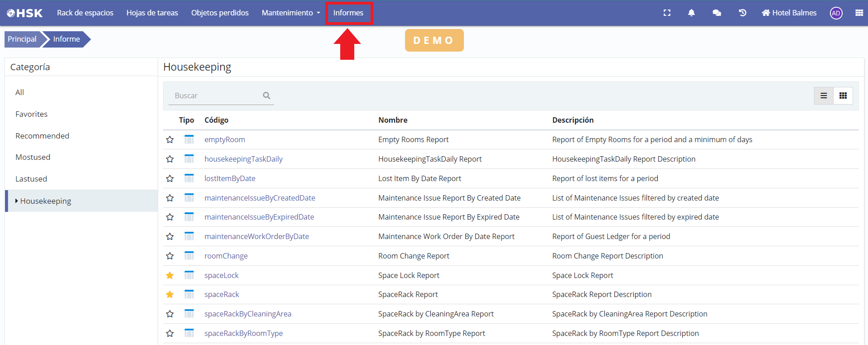Click the history clock icon

(743, 13)
